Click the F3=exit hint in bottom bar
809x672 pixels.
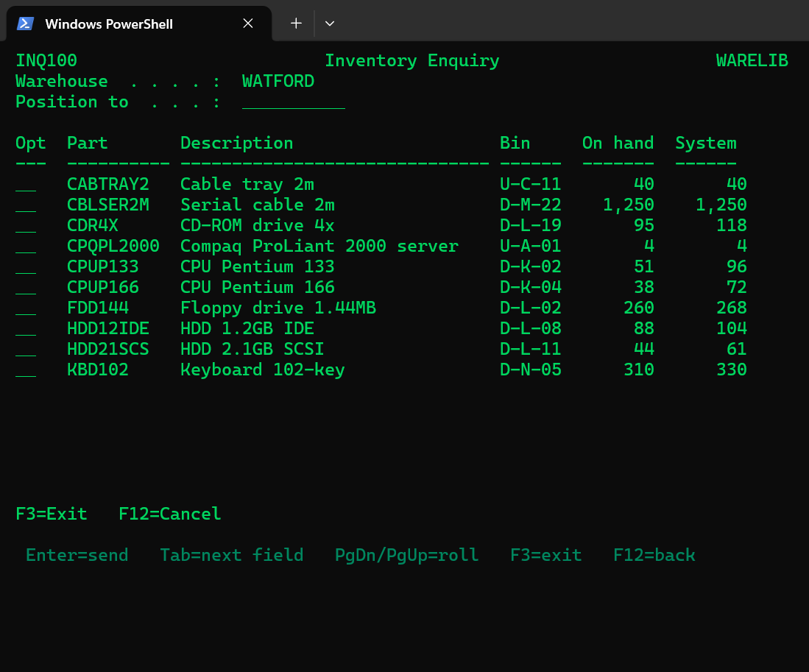[546, 555]
